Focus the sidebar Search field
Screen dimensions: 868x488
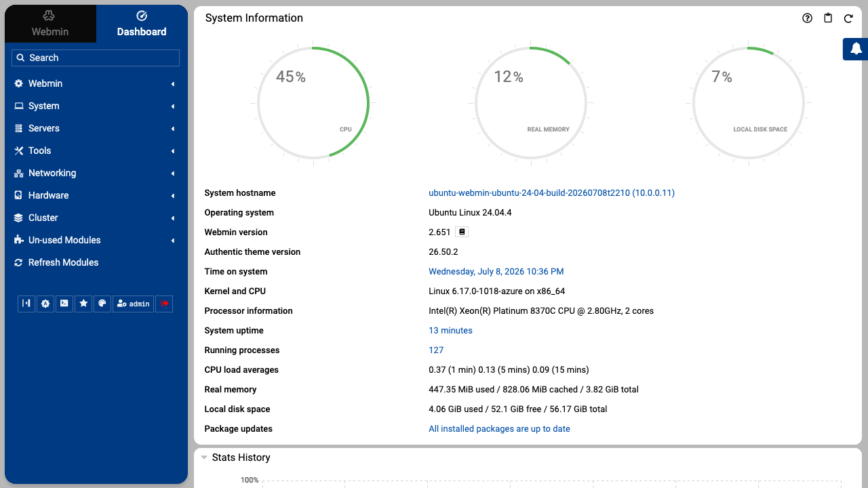(96, 58)
